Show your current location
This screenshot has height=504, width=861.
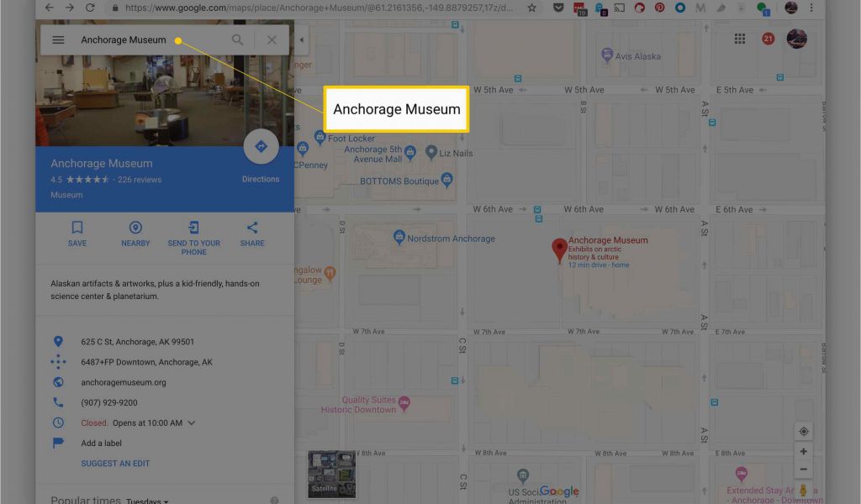pyautogui.click(x=803, y=432)
